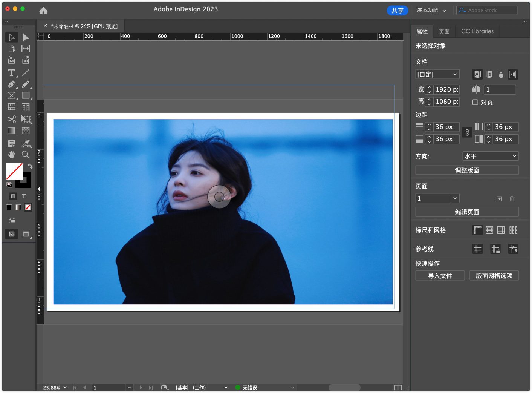Open the 基本功能 workspace dropdown
This screenshot has height=393, width=532.
[431, 11]
